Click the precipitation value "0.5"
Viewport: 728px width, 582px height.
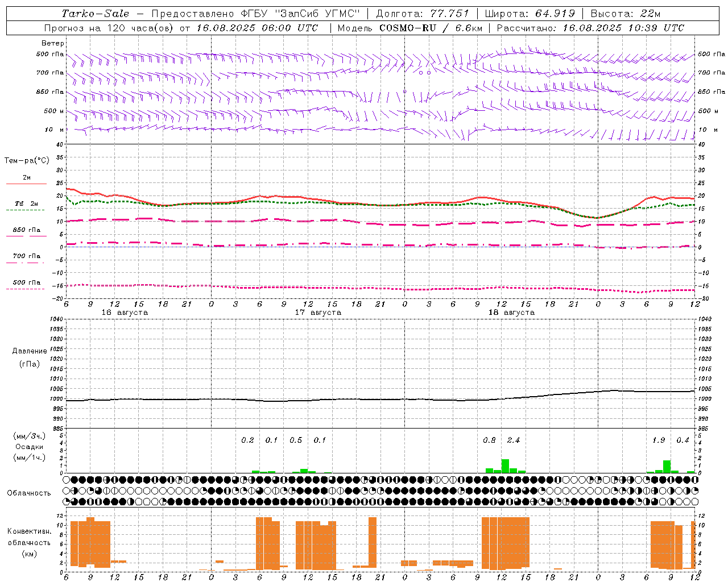point(296,440)
